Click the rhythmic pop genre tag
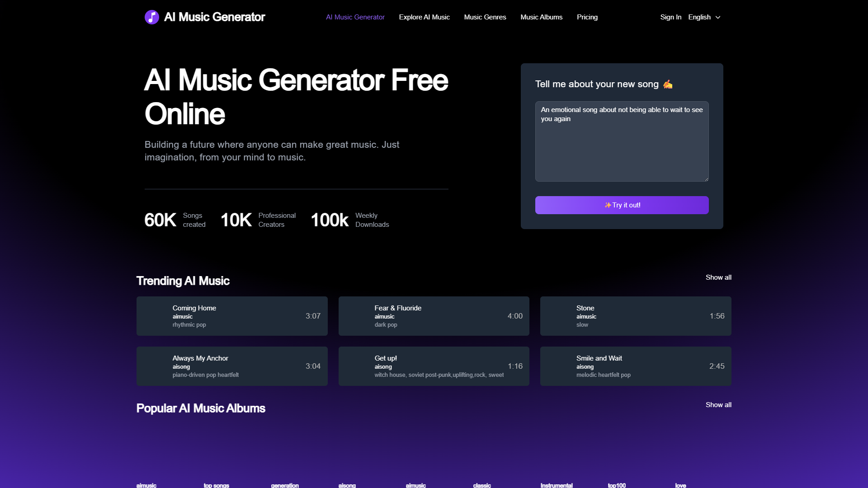Screen dimensions: 868x488 (189, 325)
